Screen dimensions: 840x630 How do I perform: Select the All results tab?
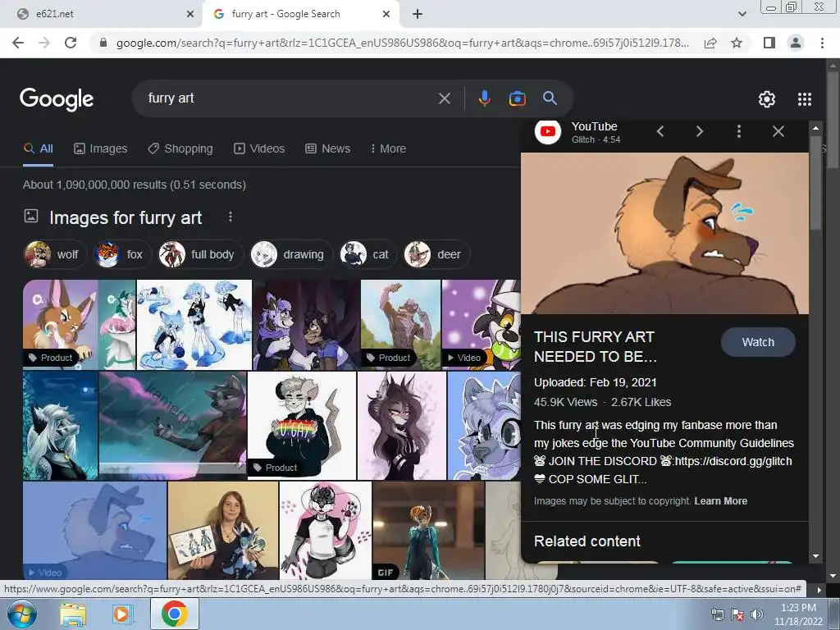[x=38, y=149]
